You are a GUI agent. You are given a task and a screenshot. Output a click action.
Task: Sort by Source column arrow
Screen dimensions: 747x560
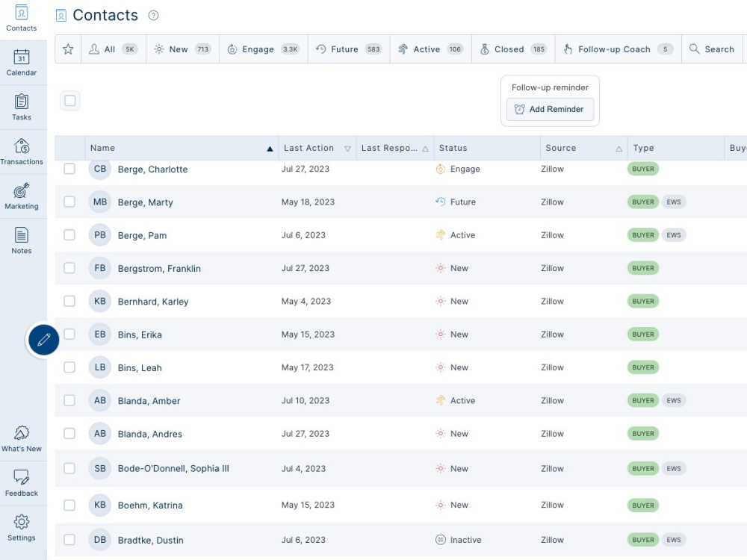click(x=619, y=149)
